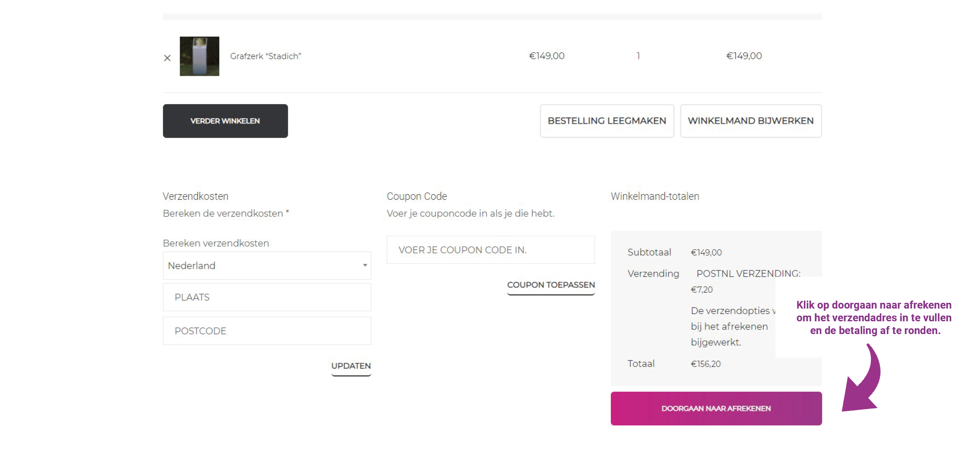Viewport: 980px width, 452px height.
Task: Focus the Plaats input field
Action: coord(266,297)
